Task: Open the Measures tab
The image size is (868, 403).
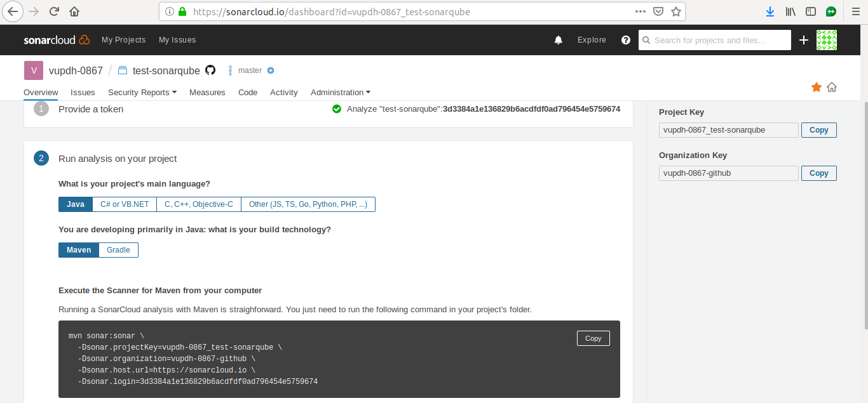Action: (207, 93)
